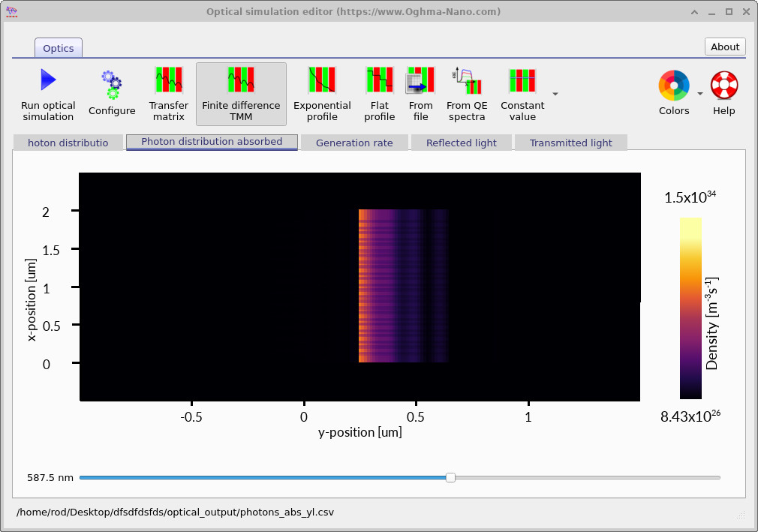Screen dimensions: 758x532
Task: Click the keep-above arrow in title bar
Action: (695, 11)
